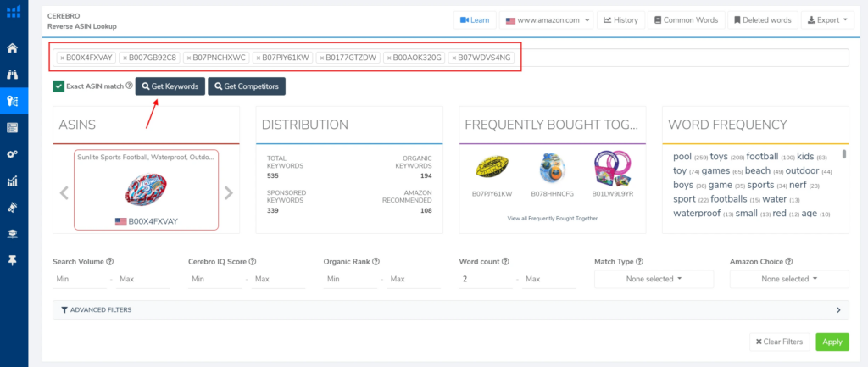Open the graduation cap learning sidebar icon

point(12,234)
